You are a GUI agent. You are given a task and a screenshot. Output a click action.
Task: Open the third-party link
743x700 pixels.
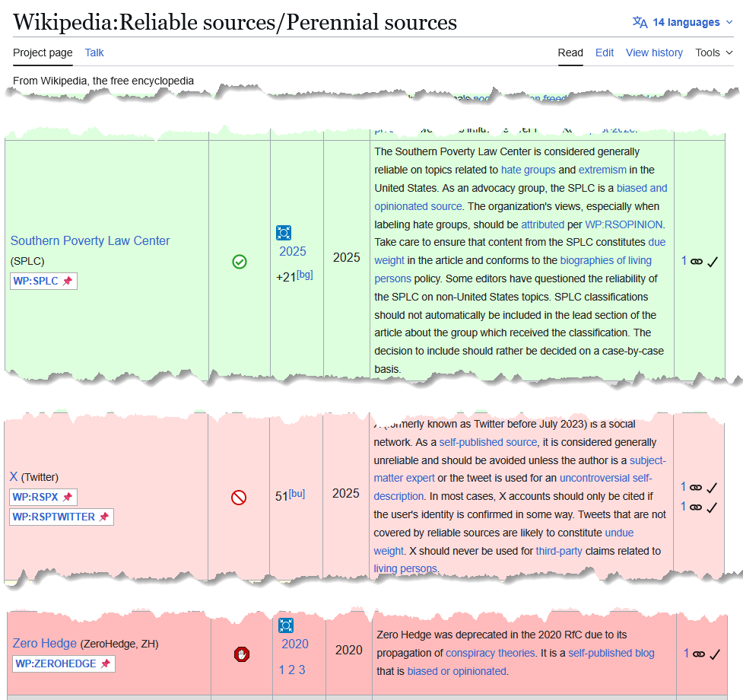pos(559,551)
